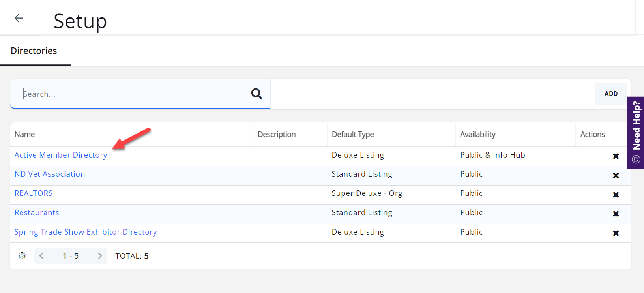Open Active Member Directory link
644x293 pixels.
(61, 155)
